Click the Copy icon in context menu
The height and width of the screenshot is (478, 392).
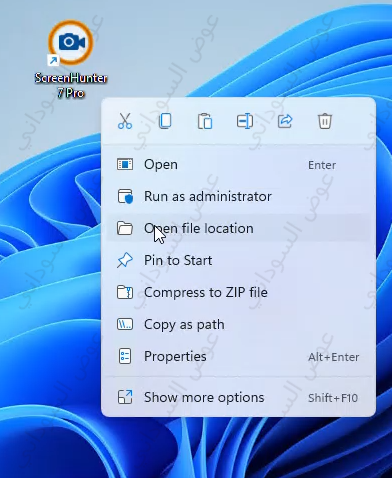[165, 121]
